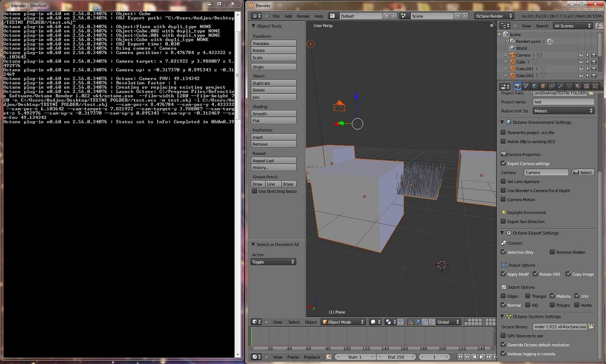Open the Texture properties checker icon

[x=586, y=86]
